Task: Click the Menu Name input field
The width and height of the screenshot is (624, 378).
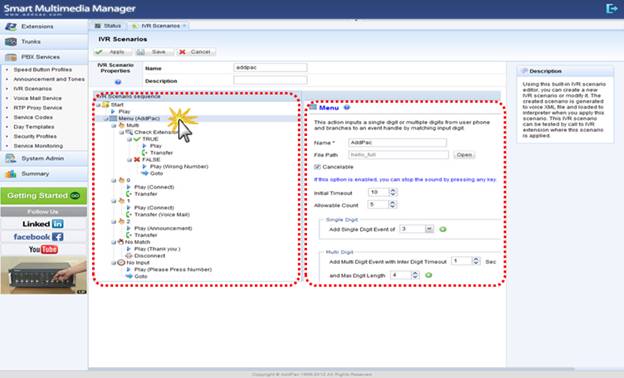Action: (x=398, y=142)
